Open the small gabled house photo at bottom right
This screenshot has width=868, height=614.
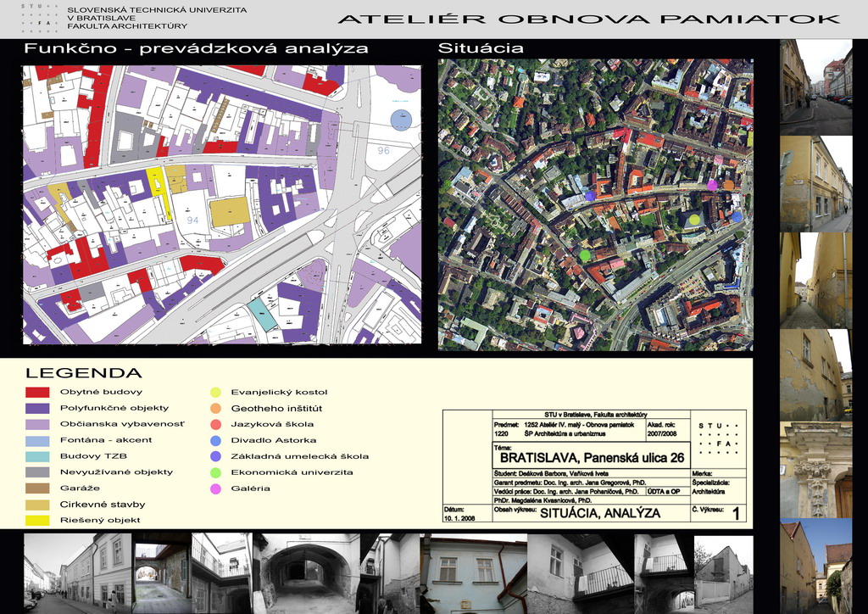pyautogui.click(x=723, y=573)
